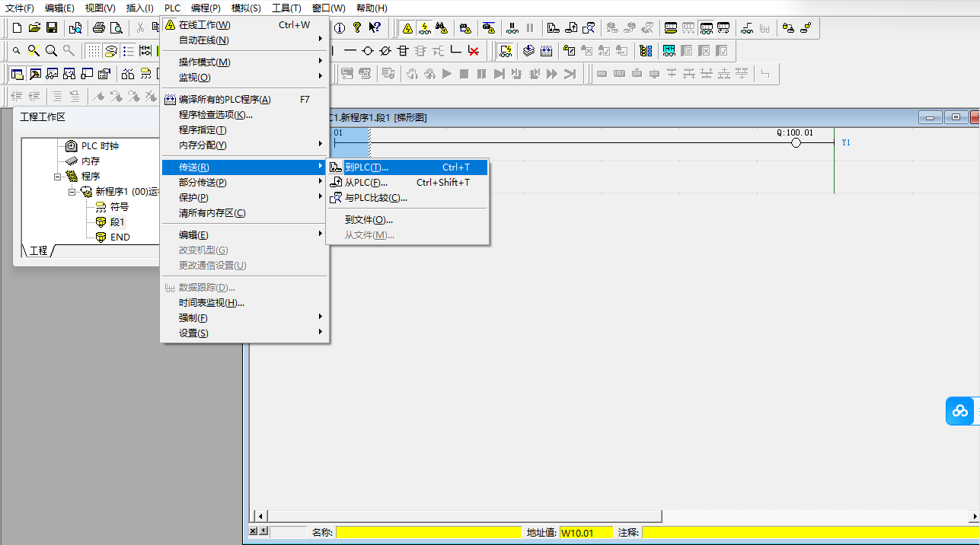Select the New Coil circle icon
The width and height of the screenshot is (980, 545).
click(x=368, y=51)
